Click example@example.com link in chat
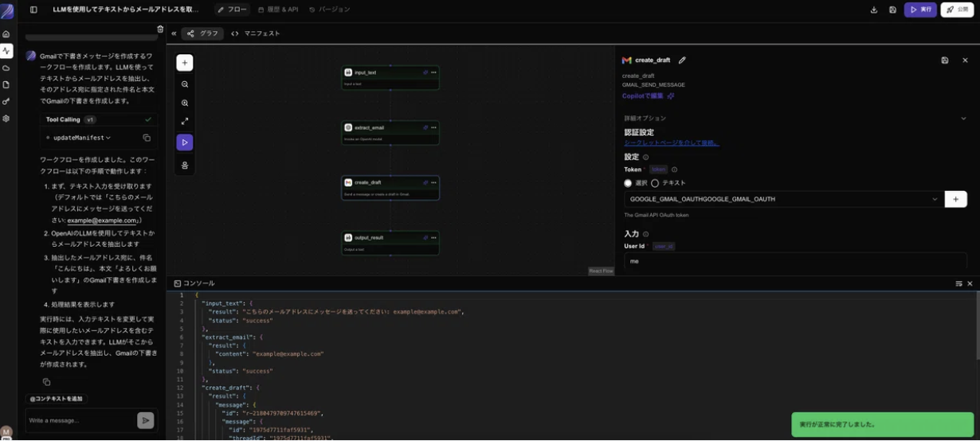Screen dimensions: 980x441 (102, 220)
